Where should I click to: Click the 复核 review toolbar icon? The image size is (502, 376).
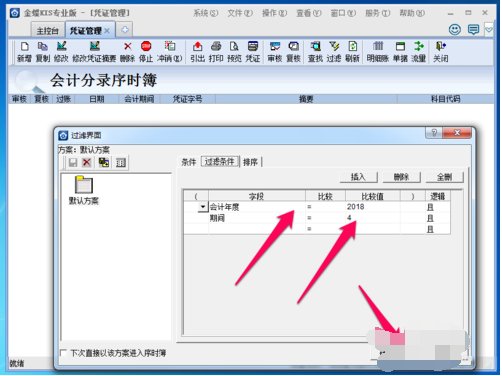point(293,52)
